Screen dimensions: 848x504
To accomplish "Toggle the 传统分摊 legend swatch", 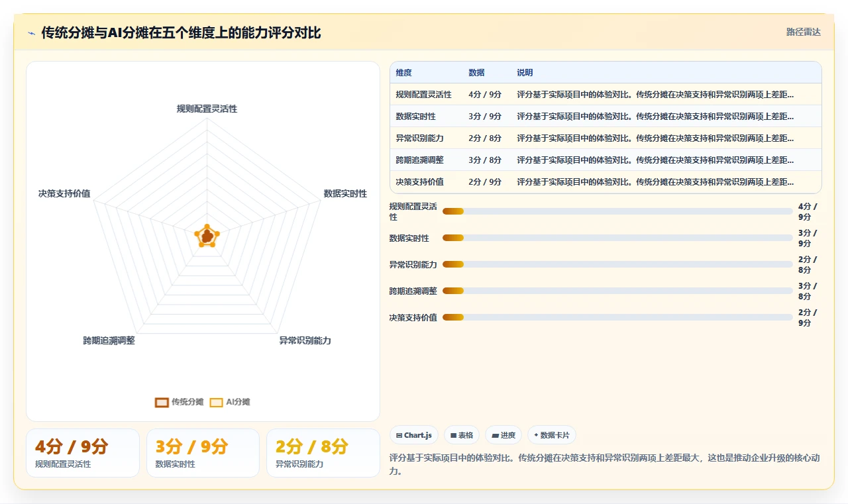I will pos(162,402).
